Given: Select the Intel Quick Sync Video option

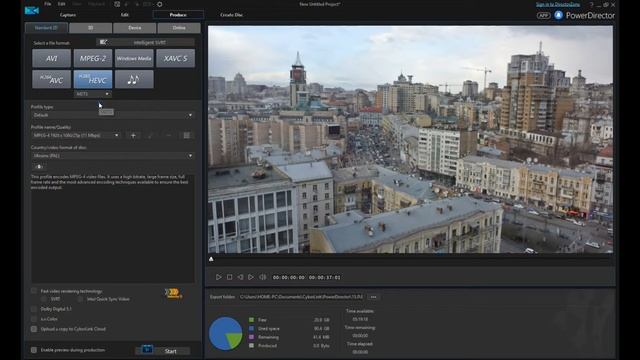Looking at the screenshot, I should coord(80,299).
